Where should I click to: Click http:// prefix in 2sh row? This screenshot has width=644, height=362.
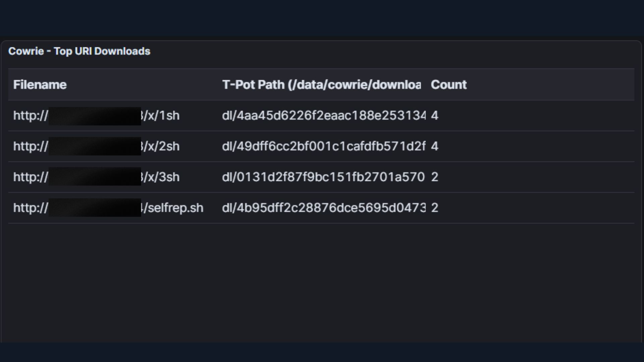(30, 146)
